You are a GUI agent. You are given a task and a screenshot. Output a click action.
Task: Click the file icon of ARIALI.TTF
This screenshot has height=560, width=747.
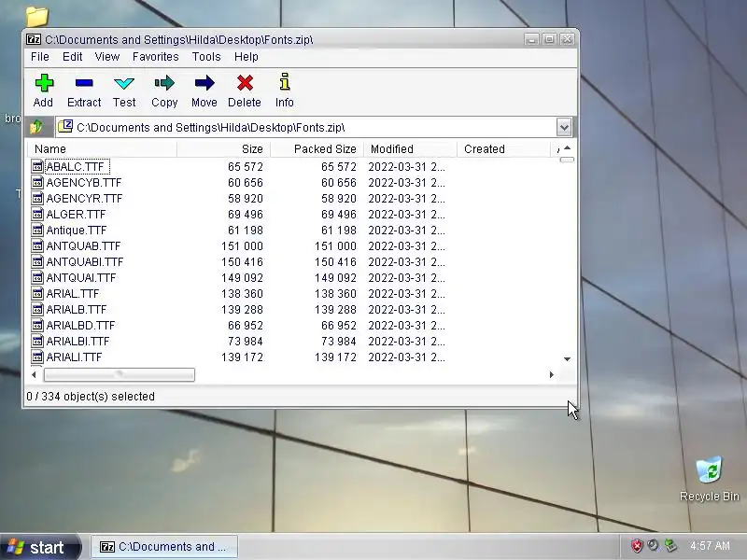tap(37, 357)
